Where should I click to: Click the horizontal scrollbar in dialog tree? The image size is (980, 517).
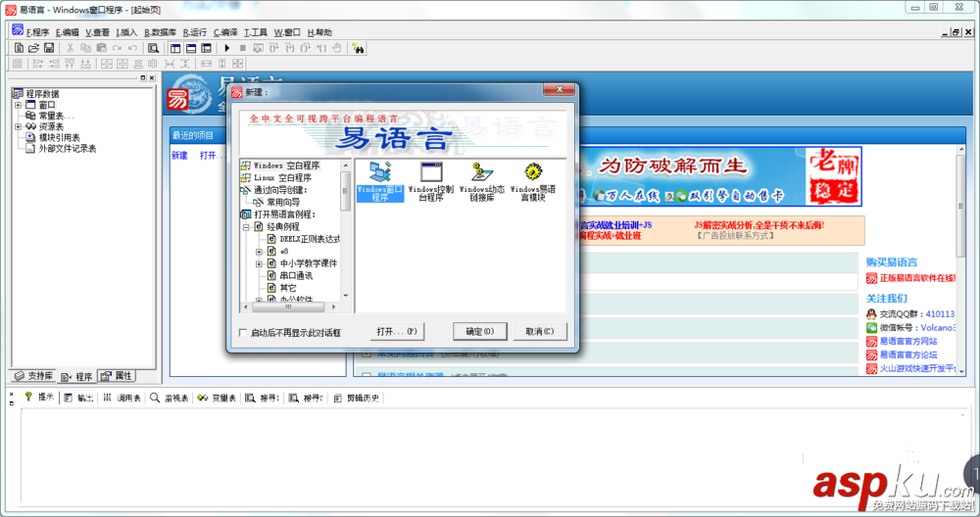[288, 306]
